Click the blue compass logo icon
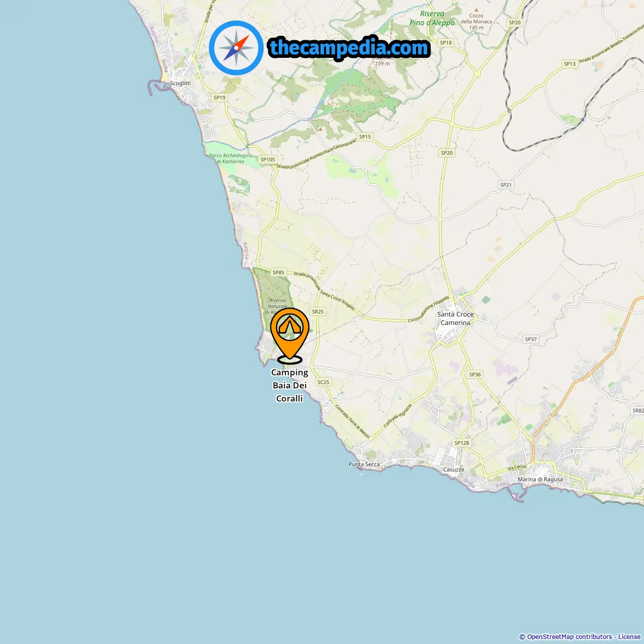The width and height of the screenshot is (644, 644). [236, 48]
